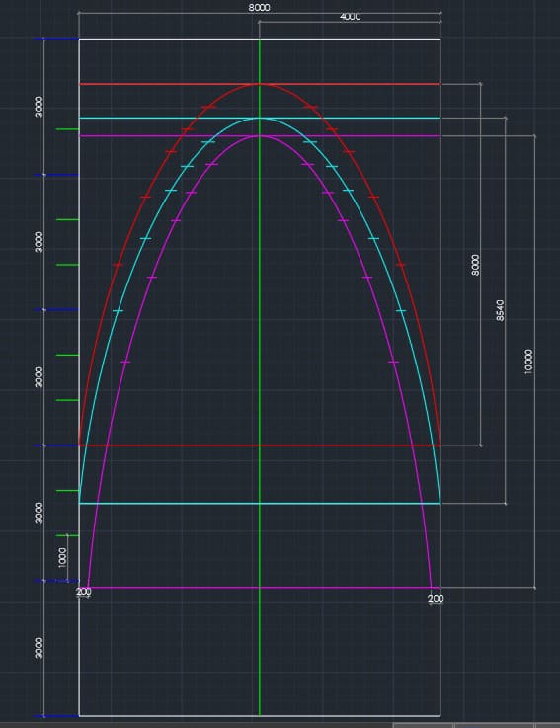Image resolution: width=560 pixels, height=728 pixels.
Task: Click the cyan horizontal line at arch apex
Action: [260, 118]
